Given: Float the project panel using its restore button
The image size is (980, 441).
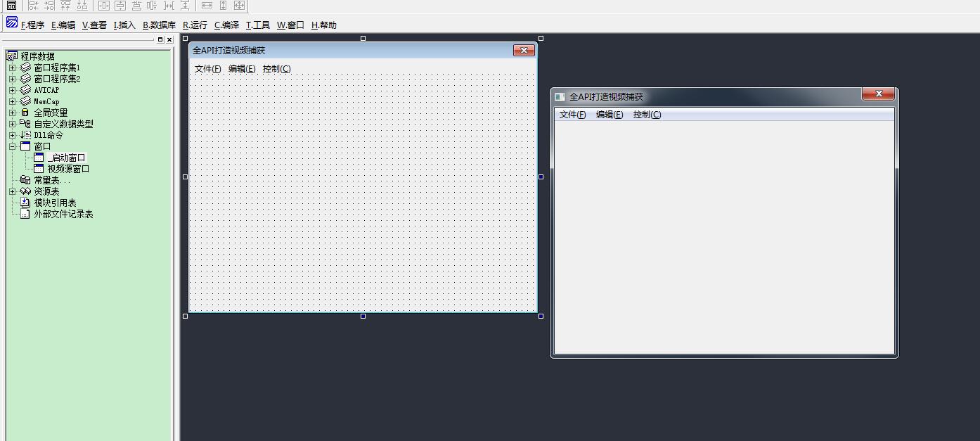Looking at the screenshot, I should click(160, 40).
